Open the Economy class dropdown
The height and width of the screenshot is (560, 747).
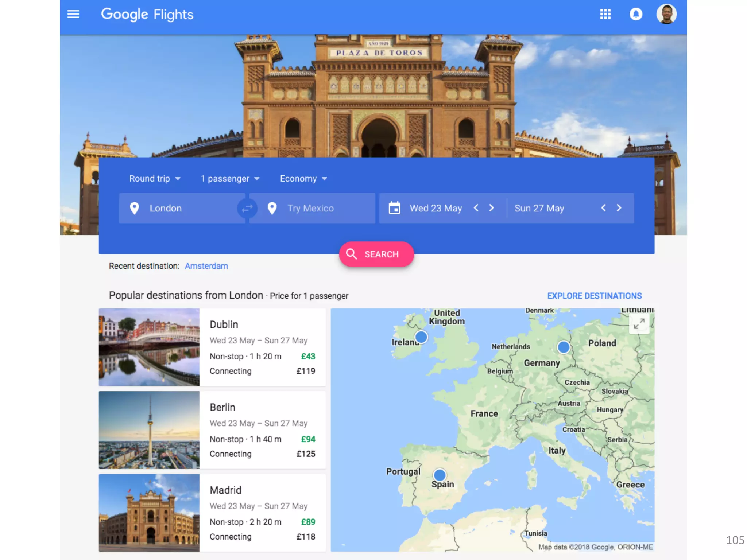(x=303, y=179)
